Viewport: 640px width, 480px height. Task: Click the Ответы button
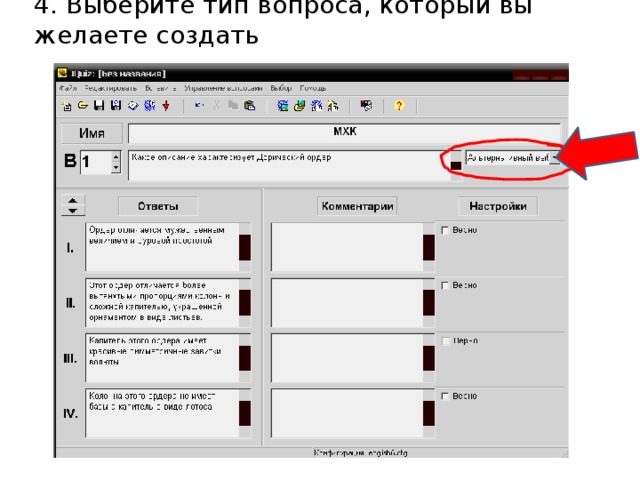click(x=158, y=206)
